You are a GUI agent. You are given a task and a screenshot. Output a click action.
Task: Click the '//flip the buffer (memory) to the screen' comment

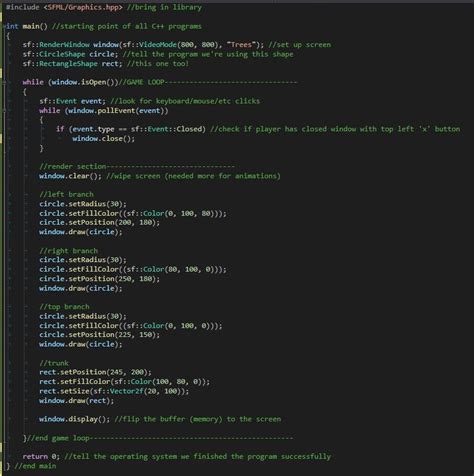pos(198,419)
